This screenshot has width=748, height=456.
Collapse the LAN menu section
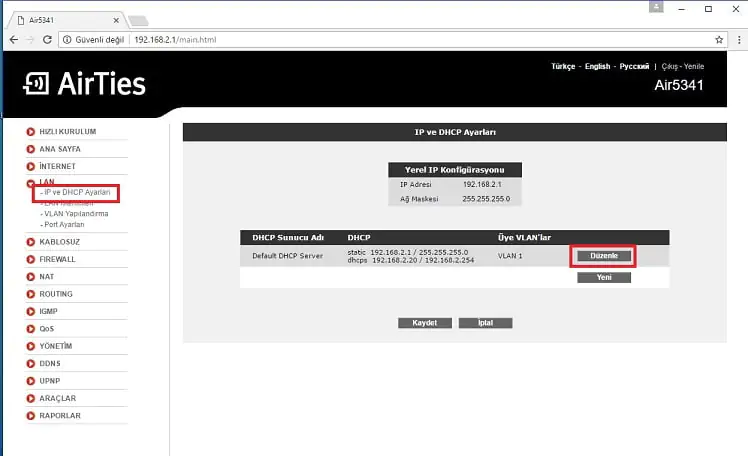(x=47, y=182)
